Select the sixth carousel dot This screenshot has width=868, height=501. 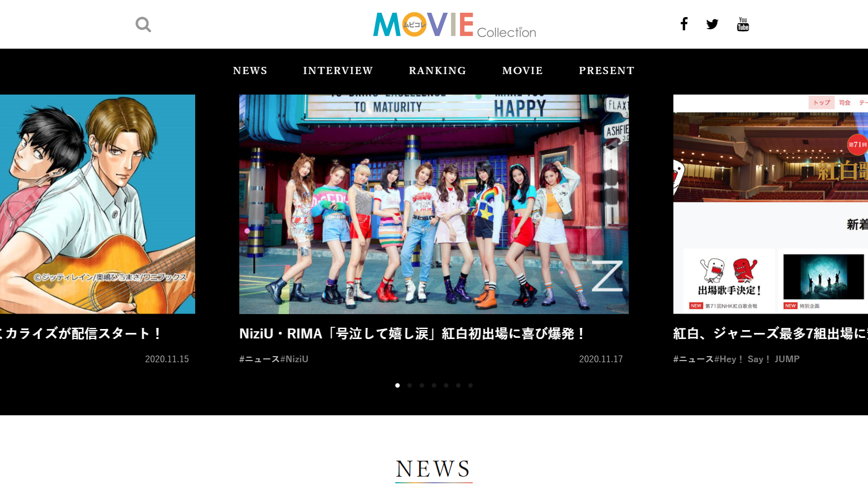point(458,385)
